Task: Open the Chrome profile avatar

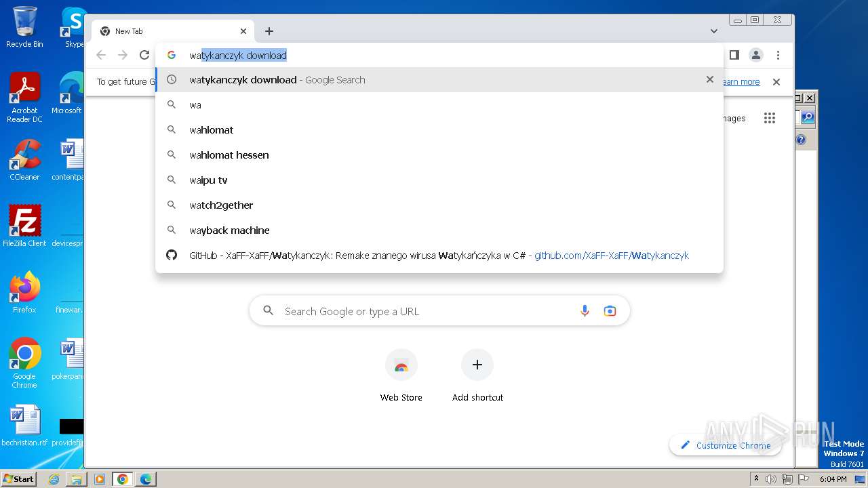Action: click(756, 55)
